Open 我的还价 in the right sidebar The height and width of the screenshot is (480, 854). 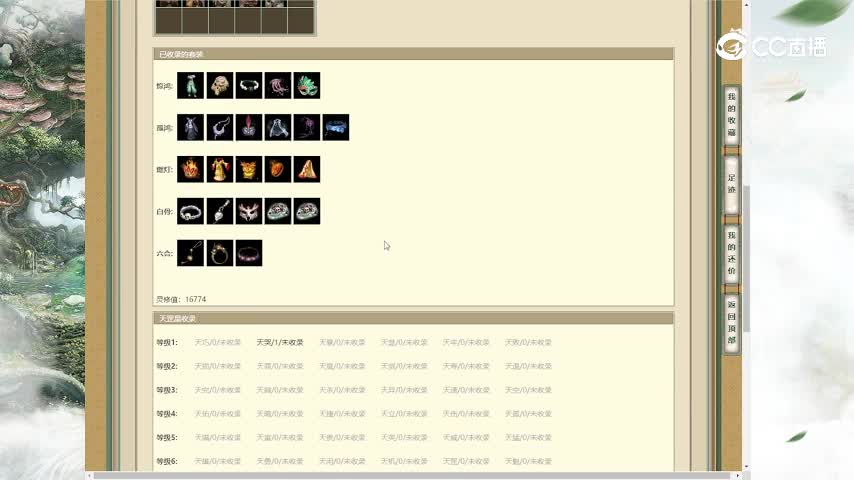click(x=731, y=253)
